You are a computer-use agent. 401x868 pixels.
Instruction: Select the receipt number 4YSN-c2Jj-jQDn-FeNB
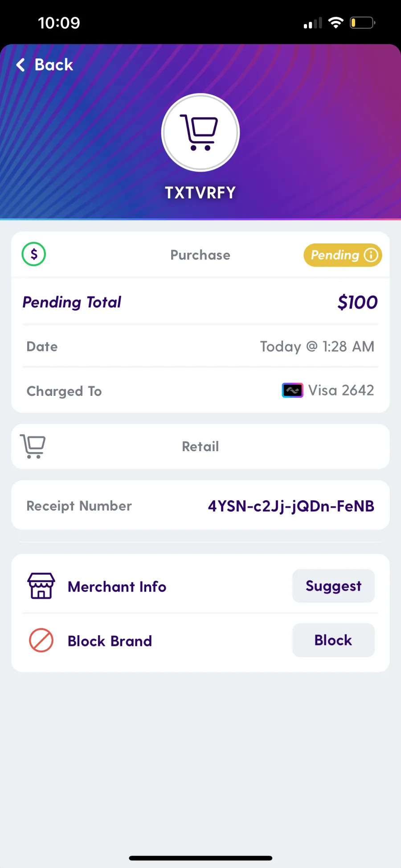291,506
